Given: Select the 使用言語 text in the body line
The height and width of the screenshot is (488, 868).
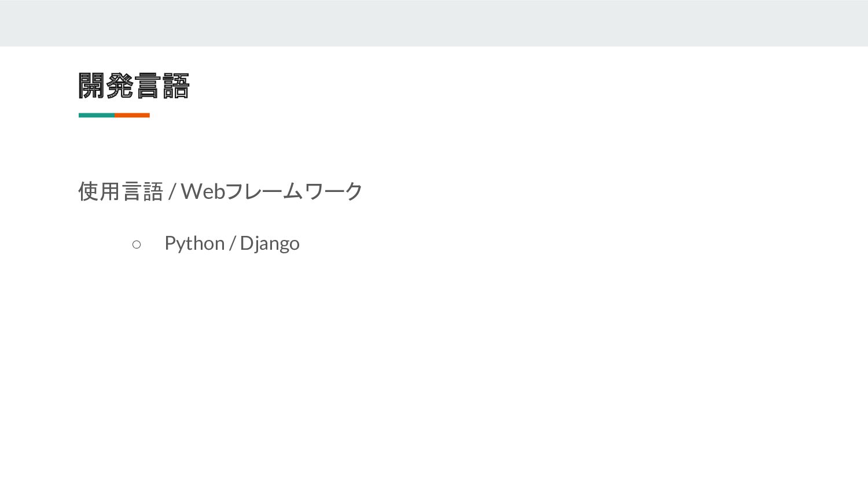Looking at the screenshot, I should 121,191.
